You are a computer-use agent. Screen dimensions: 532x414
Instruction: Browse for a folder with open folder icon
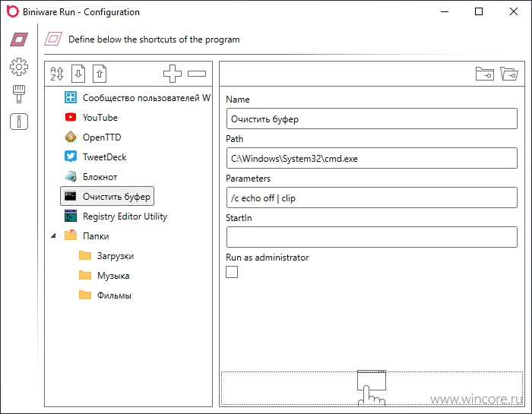[509, 74]
